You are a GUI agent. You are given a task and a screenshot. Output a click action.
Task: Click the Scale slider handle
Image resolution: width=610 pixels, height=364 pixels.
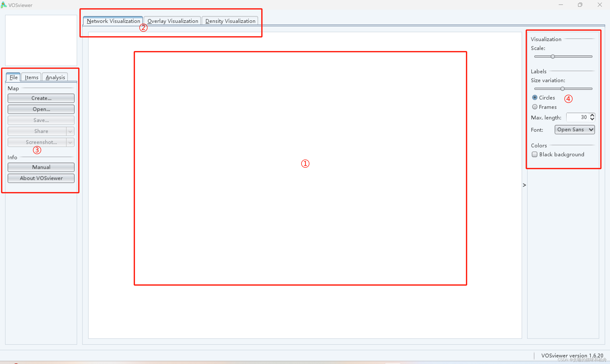pyautogui.click(x=553, y=57)
